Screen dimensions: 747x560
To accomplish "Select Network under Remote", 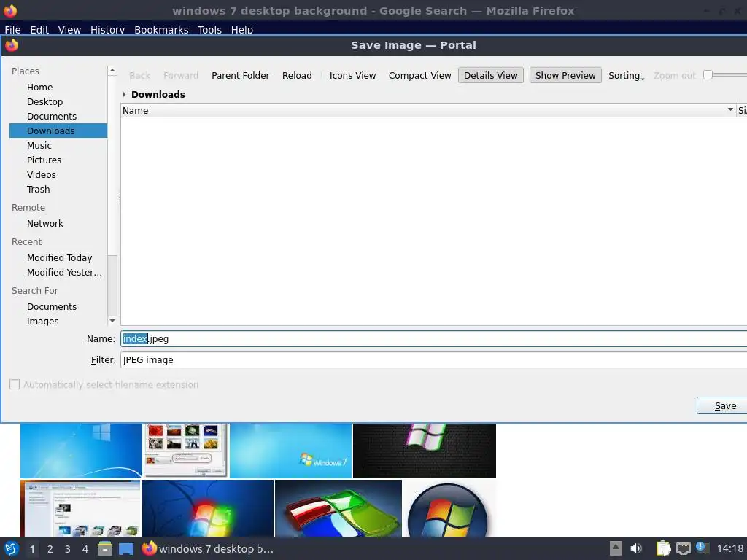I will tap(58, 223).
